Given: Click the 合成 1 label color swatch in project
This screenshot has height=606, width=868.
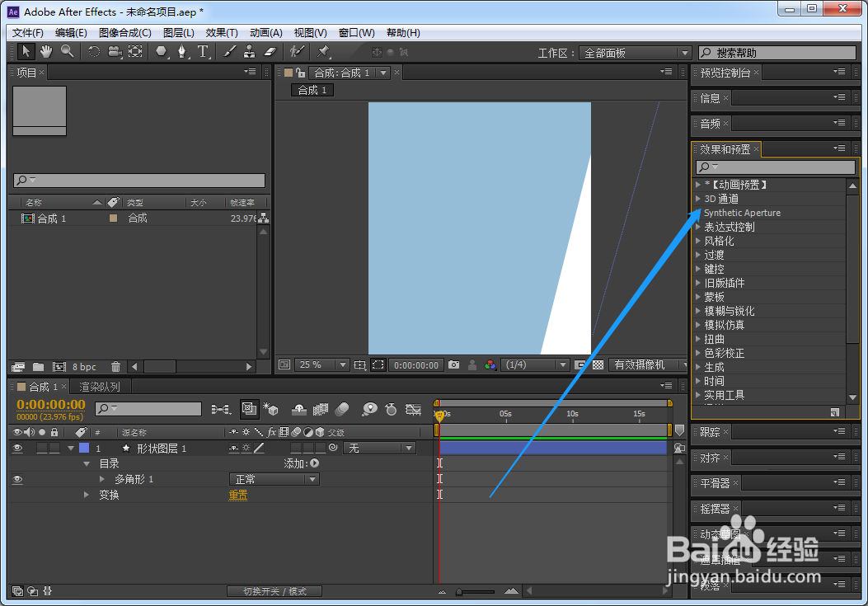Looking at the screenshot, I should (x=114, y=218).
